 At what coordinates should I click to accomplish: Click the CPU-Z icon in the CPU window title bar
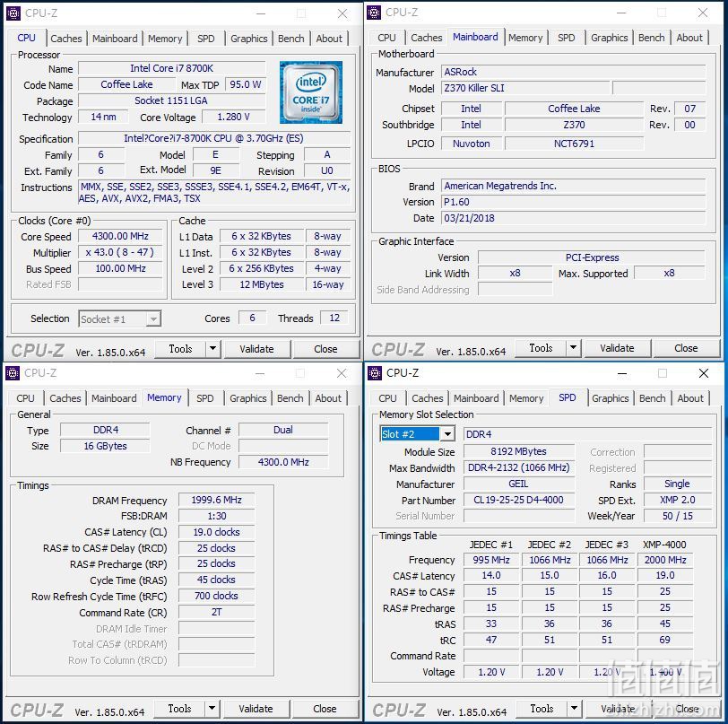tap(13, 13)
